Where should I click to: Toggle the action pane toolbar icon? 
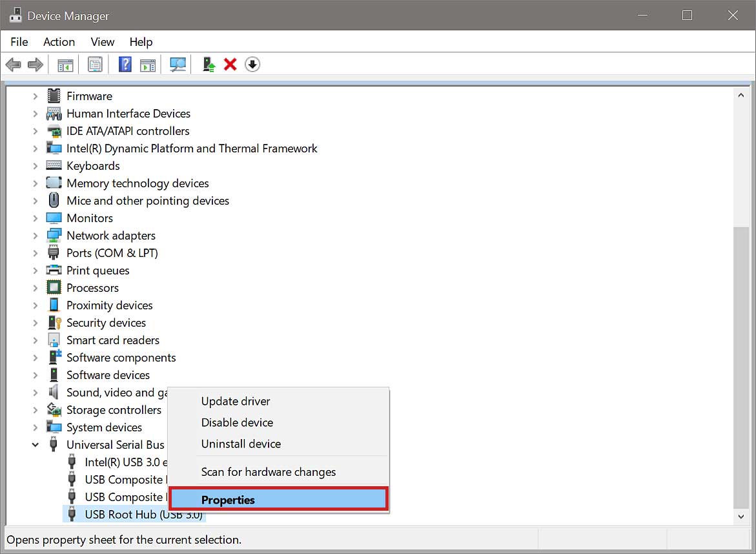click(148, 65)
